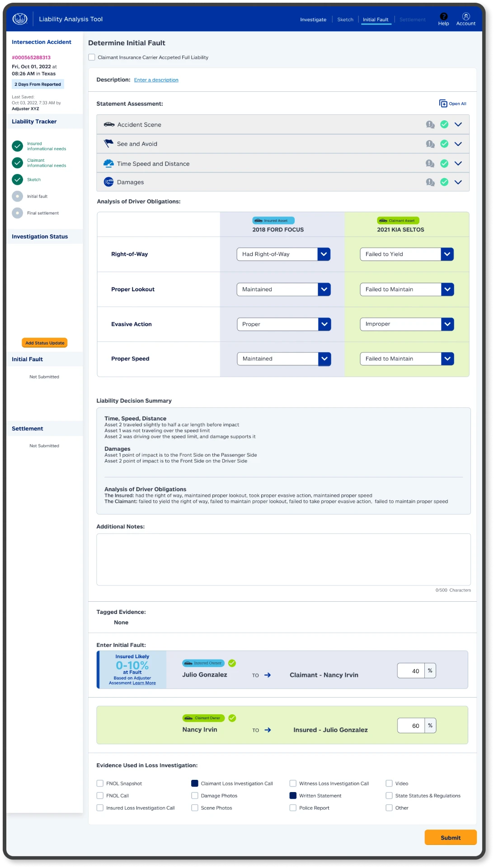
Task: Select the Settlement tab
Action: tap(413, 19)
